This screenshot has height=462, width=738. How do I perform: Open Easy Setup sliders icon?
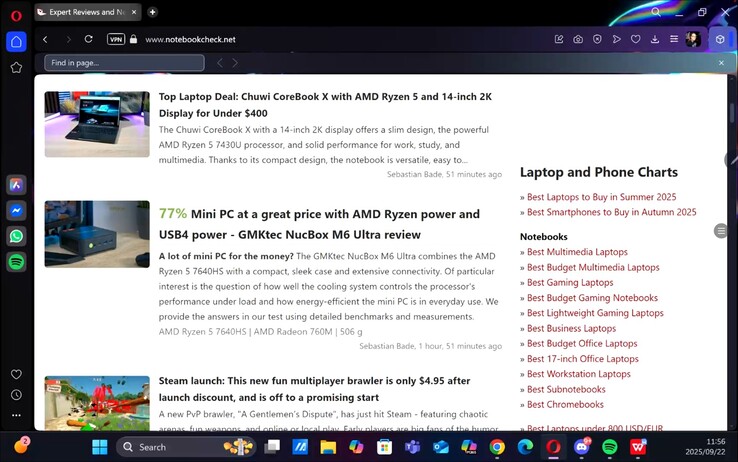tap(673, 40)
